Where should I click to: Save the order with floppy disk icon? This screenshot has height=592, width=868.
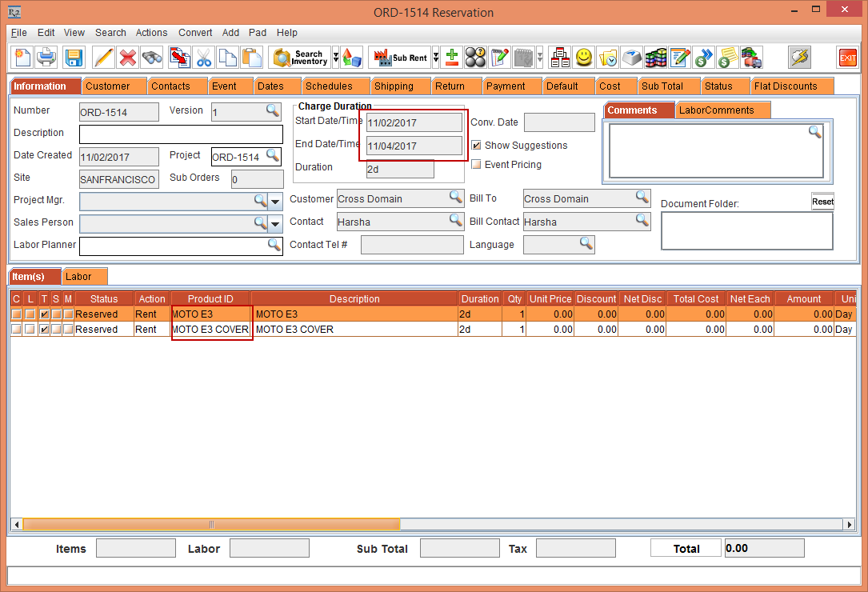coord(74,57)
